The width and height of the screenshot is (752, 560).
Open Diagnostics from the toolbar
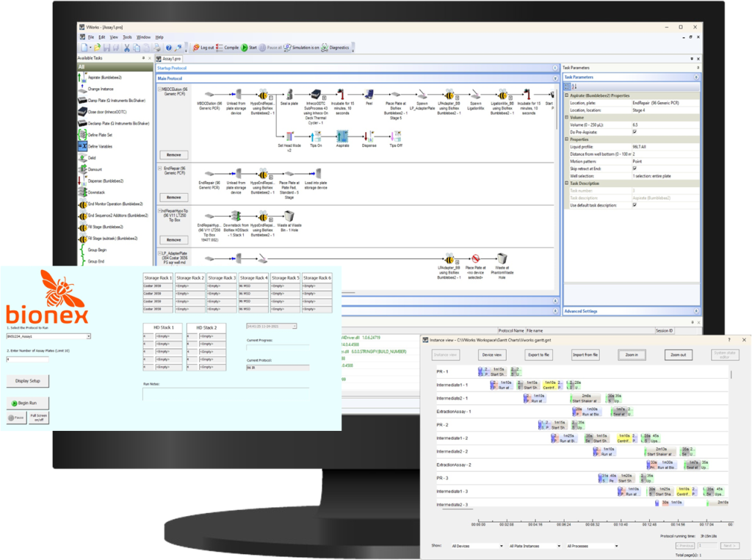click(x=335, y=48)
